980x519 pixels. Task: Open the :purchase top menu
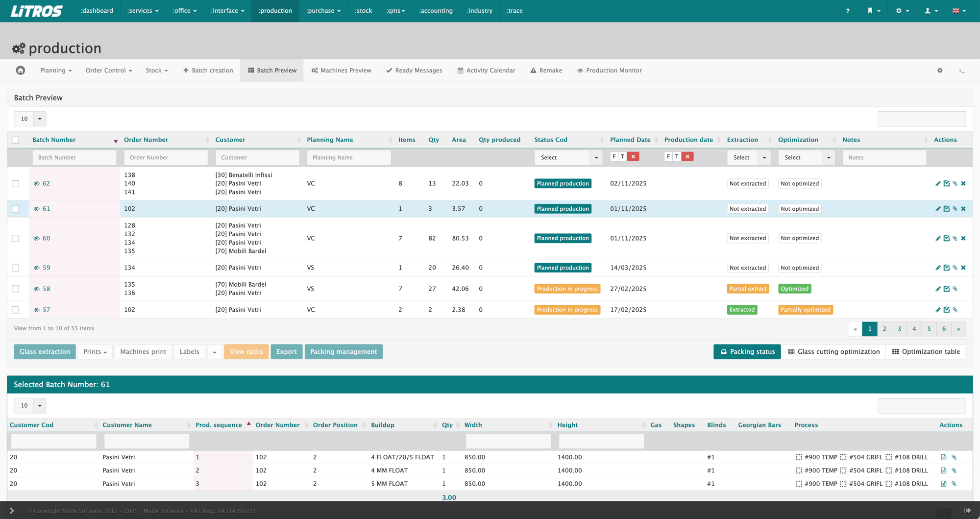coord(323,11)
